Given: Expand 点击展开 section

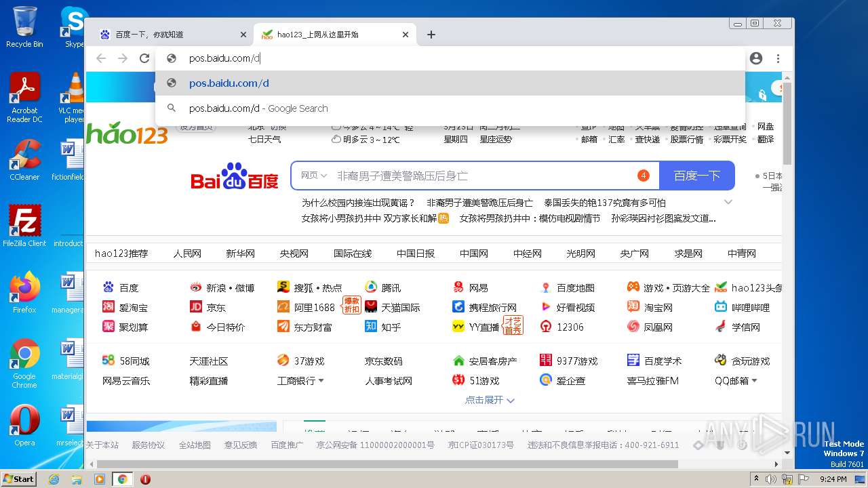Looking at the screenshot, I should coord(490,400).
